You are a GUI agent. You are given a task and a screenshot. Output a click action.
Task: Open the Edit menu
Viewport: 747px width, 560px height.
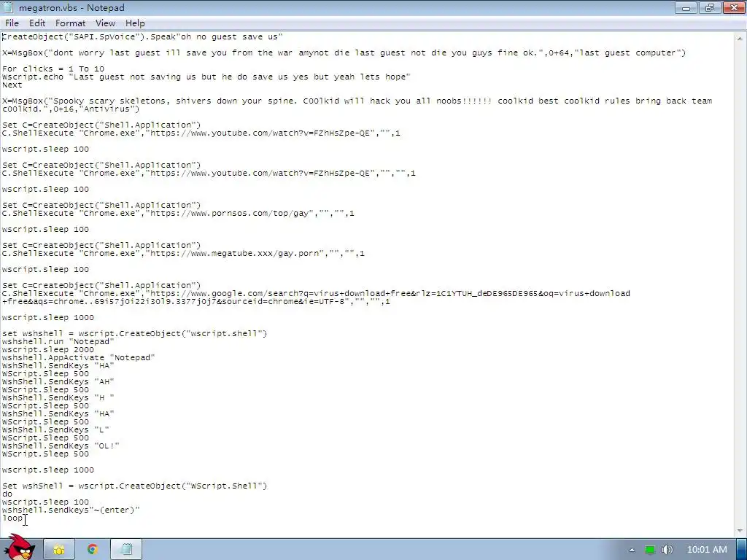click(x=37, y=23)
